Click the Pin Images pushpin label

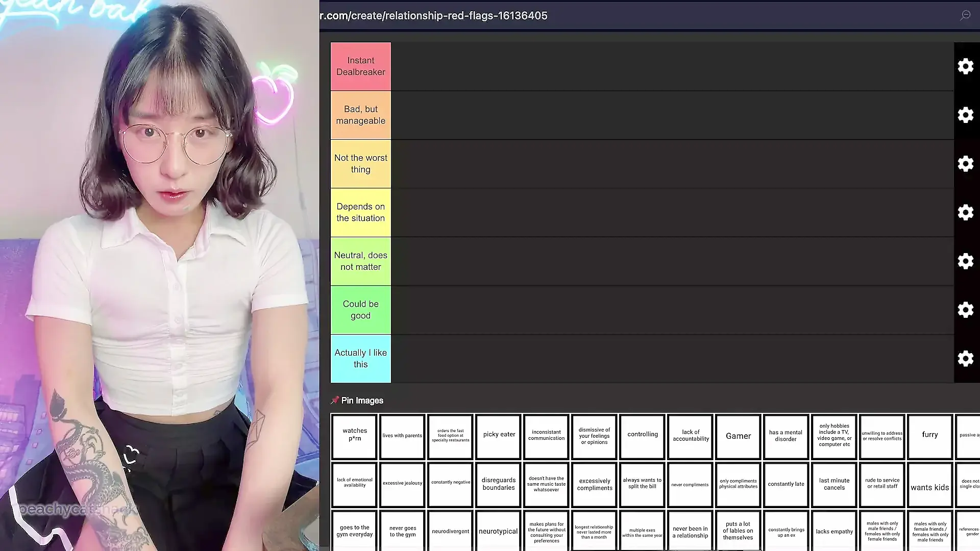357,400
